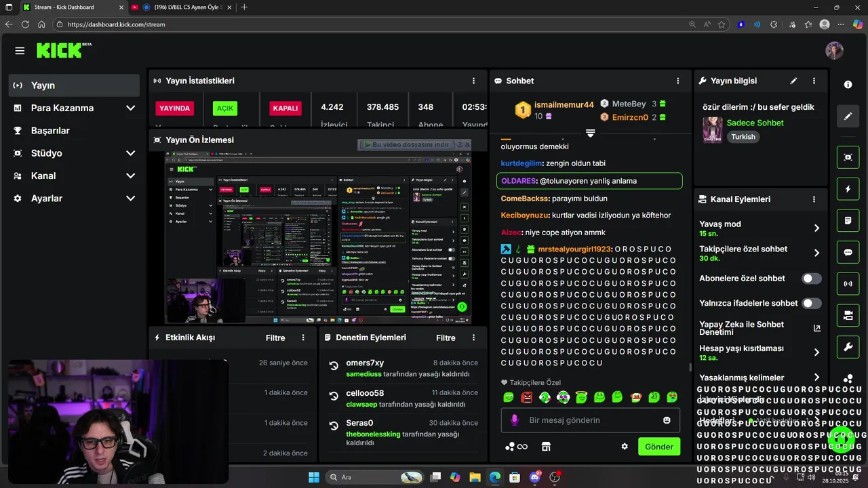Click the Sadece Sohbet category link
The image size is (868, 488).
(755, 123)
